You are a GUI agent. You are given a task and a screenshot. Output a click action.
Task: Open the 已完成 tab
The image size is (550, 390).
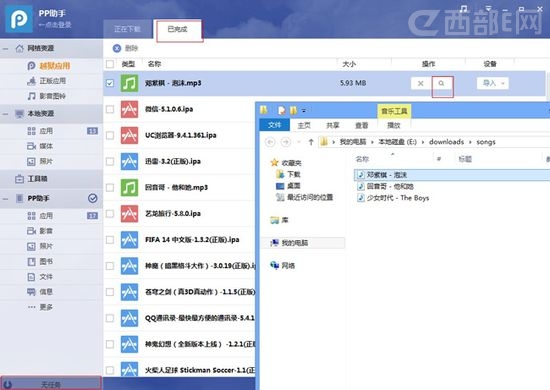point(177,29)
